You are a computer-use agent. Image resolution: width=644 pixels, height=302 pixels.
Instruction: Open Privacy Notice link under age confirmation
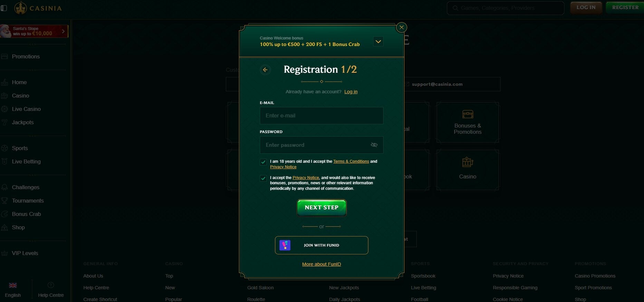tap(283, 167)
